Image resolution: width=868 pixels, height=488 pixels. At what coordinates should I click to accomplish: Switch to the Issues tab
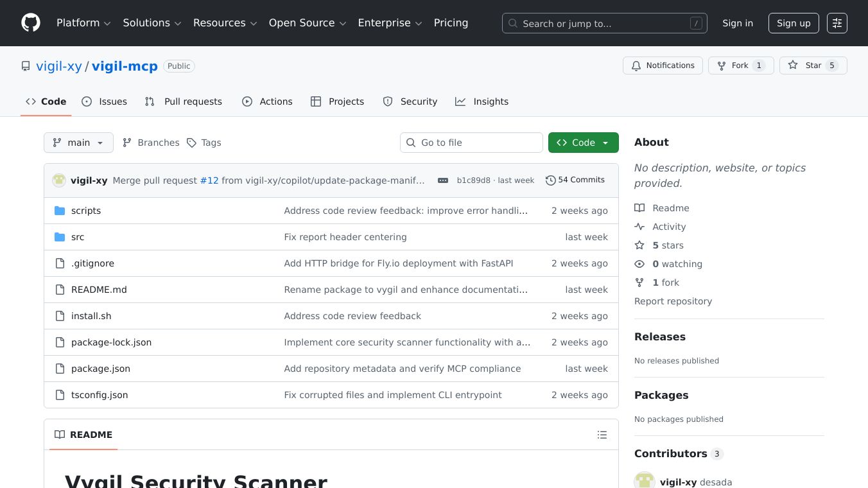pos(105,101)
